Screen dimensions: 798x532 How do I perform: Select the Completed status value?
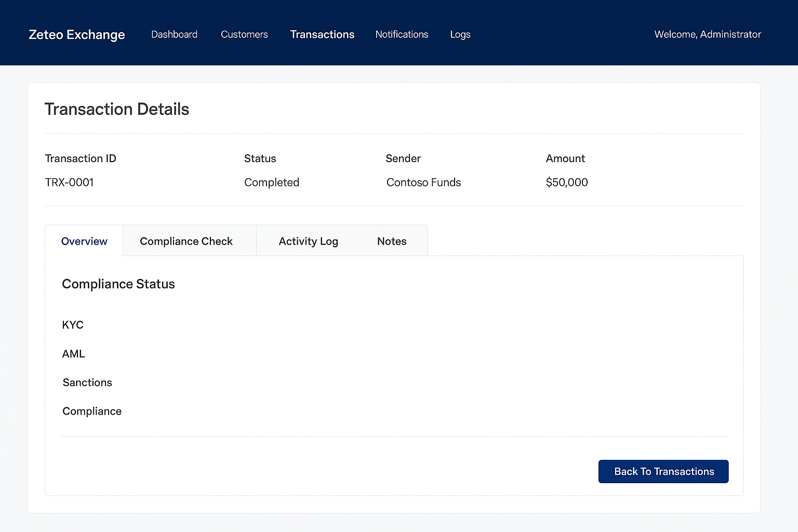[271, 182]
